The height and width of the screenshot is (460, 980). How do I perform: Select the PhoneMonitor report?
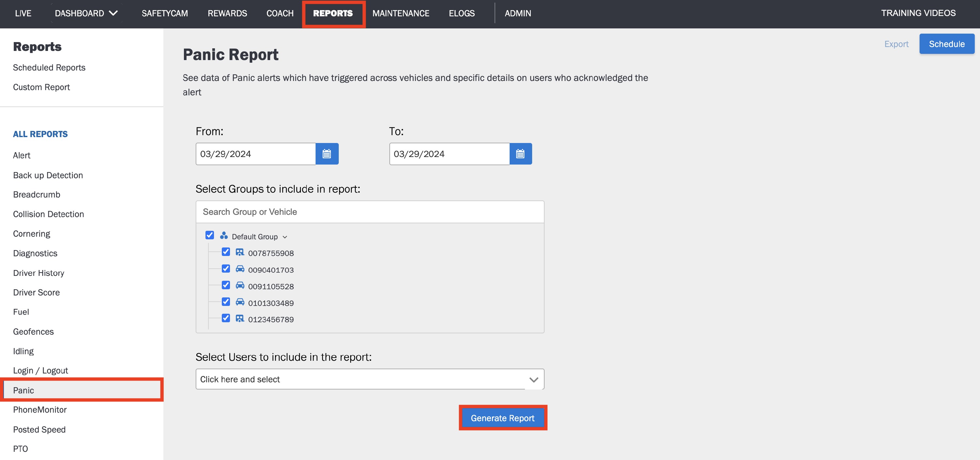(x=40, y=410)
